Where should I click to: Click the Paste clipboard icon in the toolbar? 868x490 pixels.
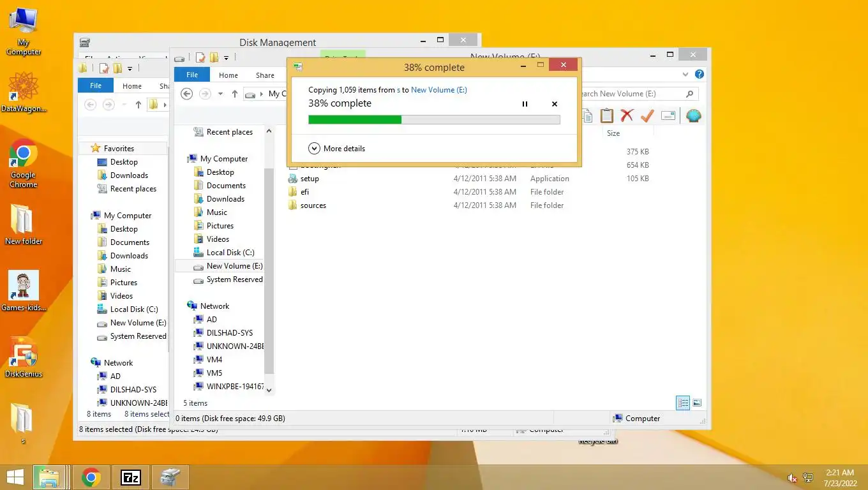(x=606, y=115)
